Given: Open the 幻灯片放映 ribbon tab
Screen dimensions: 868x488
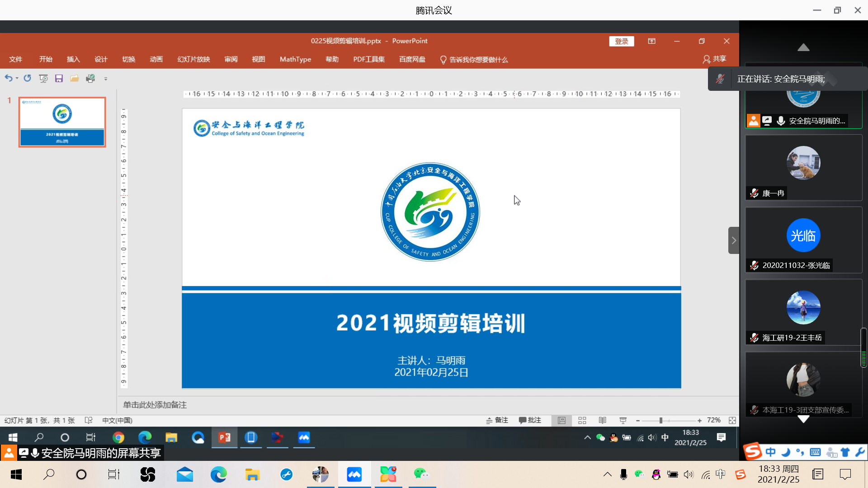Looking at the screenshot, I should click(x=193, y=59).
